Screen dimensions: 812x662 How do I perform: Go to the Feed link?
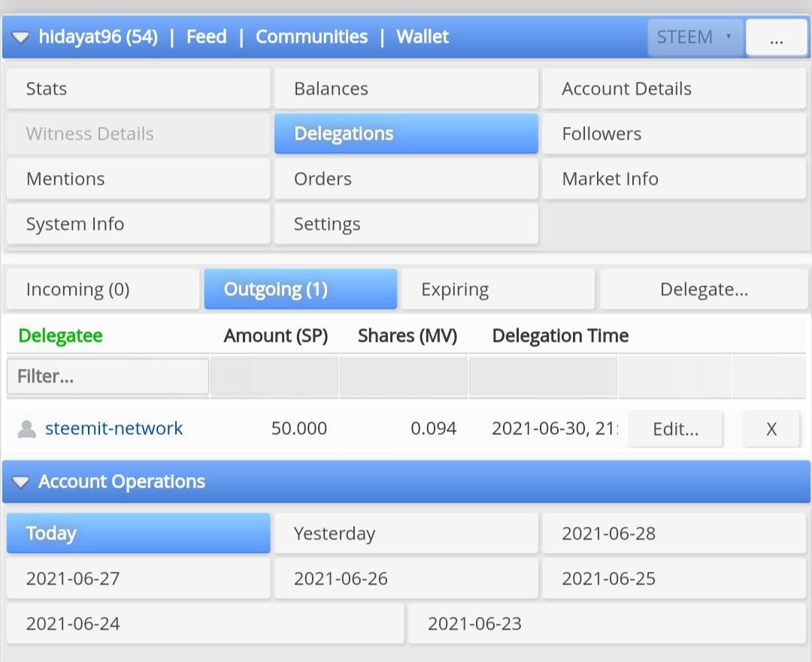(206, 37)
